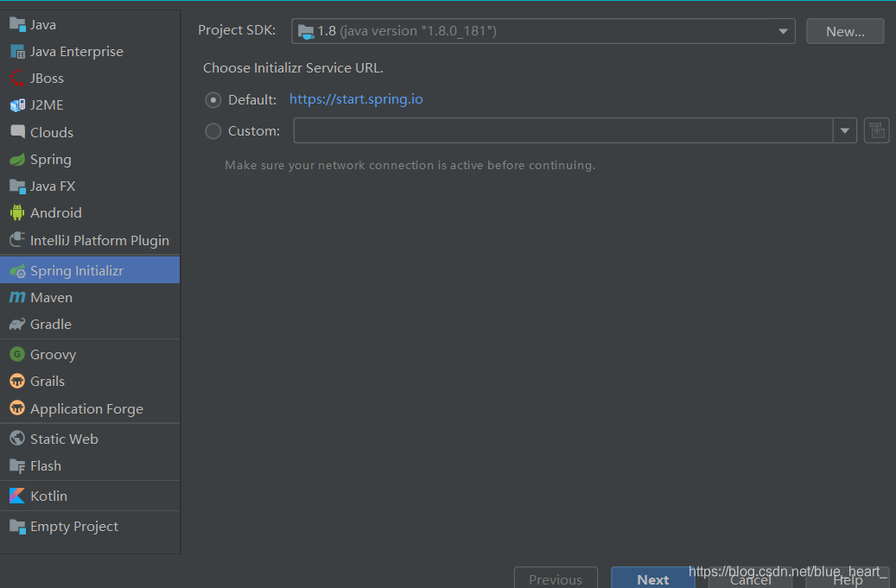Viewport: 896px width, 588px height.
Task: Click the orange Grails icon
Action: pos(18,381)
